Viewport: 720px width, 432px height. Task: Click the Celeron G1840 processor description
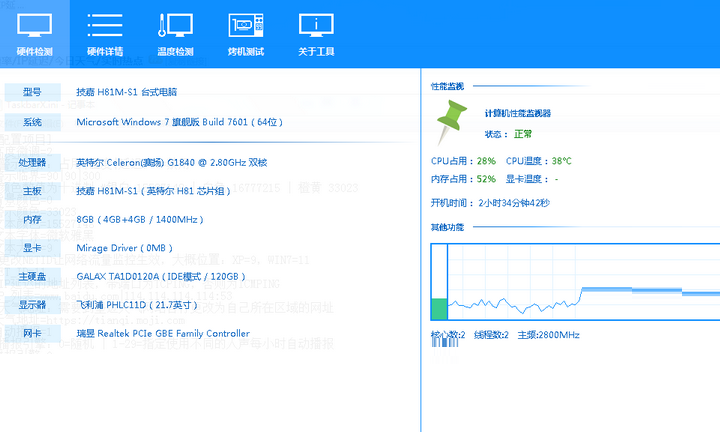click(x=172, y=162)
